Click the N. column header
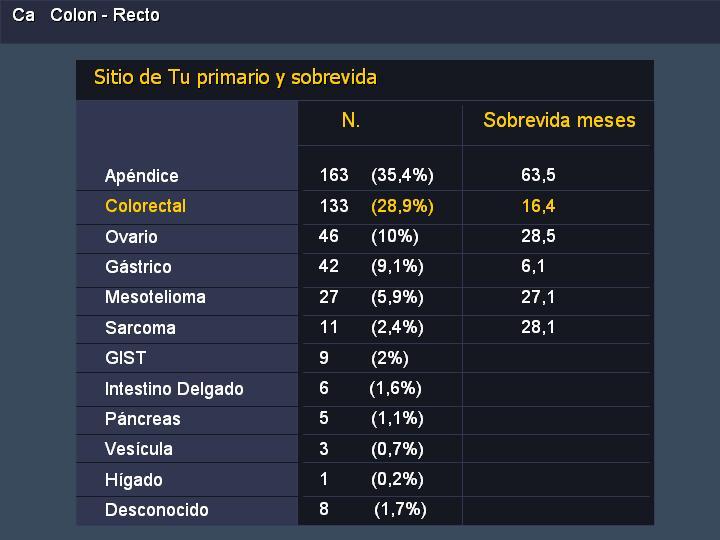 pyautogui.click(x=351, y=120)
